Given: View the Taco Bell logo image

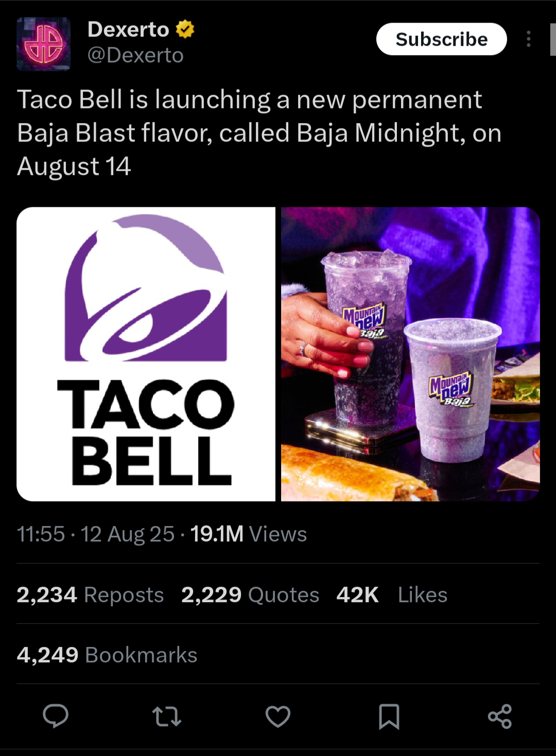Looking at the screenshot, I should click(146, 354).
